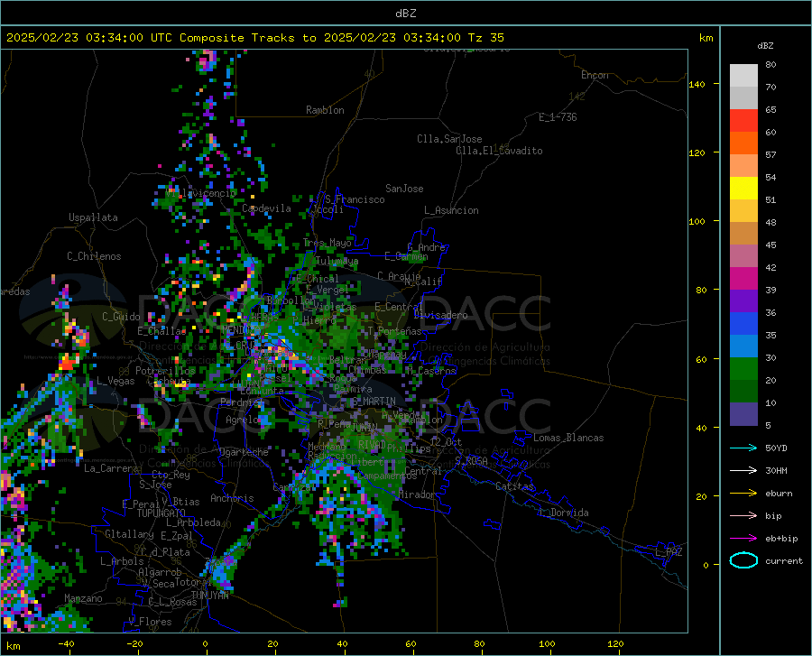This screenshot has height=656, width=812.
Task: Click the '140' tick on the right axis
Action: tap(697, 85)
